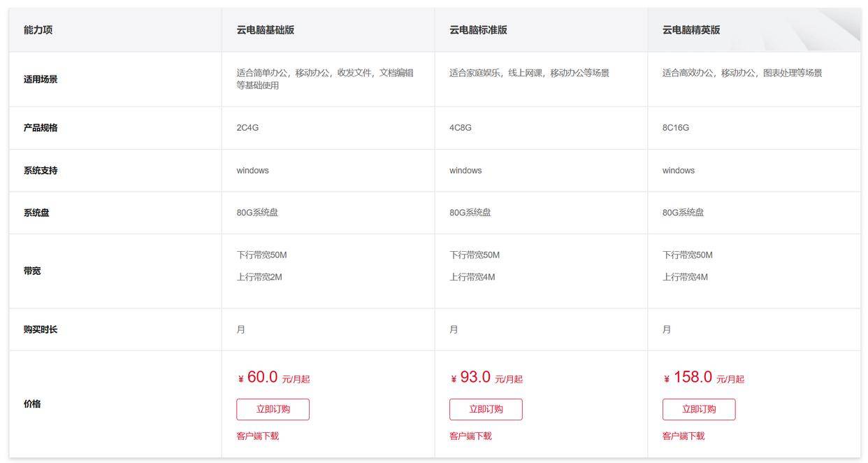Select the 云电脑标准版 column header
The height and width of the screenshot is (463, 868).
(x=478, y=29)
